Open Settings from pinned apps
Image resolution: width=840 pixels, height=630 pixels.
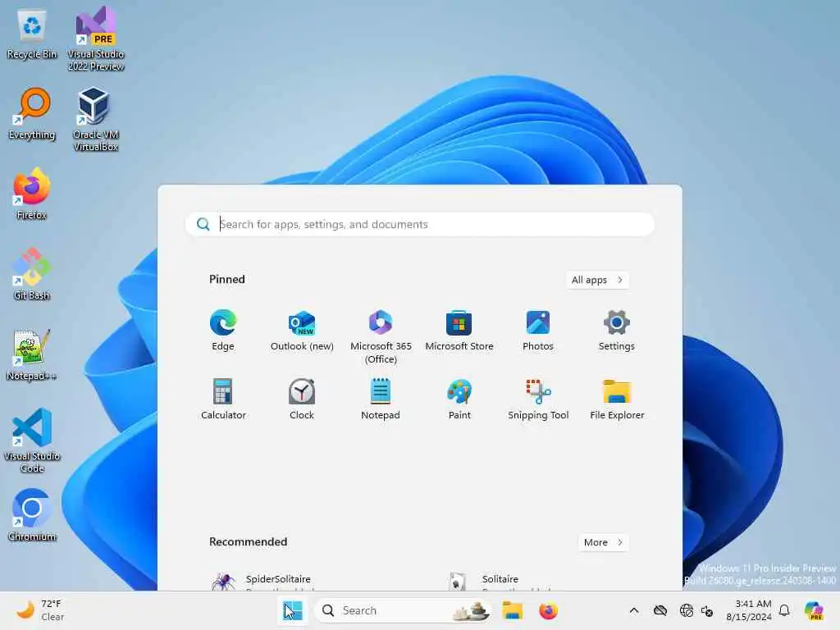point(617,330)
